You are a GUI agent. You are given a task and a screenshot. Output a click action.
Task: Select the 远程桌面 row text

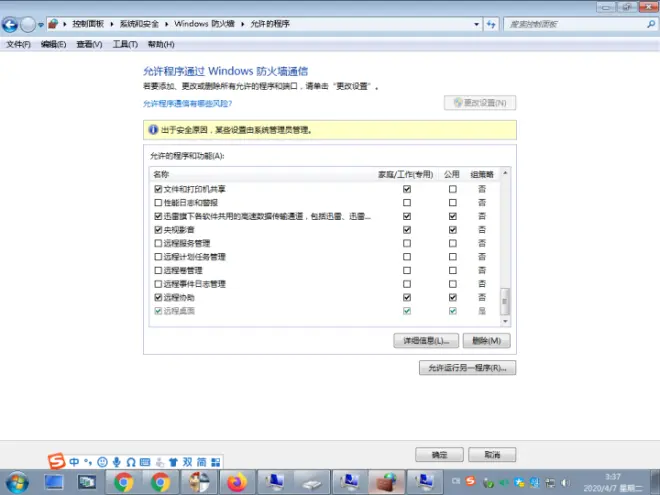click(179, 311)
